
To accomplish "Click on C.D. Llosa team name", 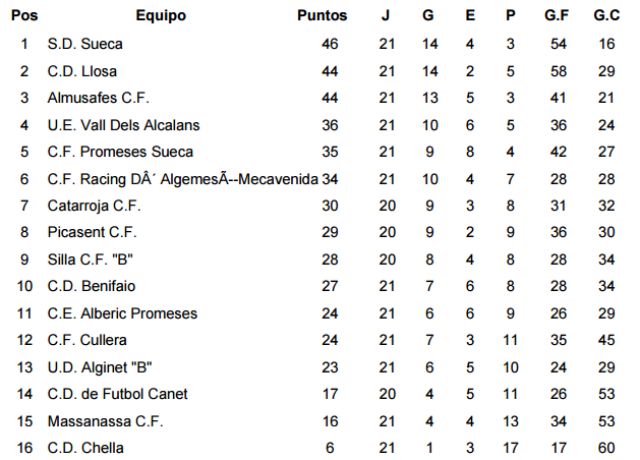I will 82,71.
